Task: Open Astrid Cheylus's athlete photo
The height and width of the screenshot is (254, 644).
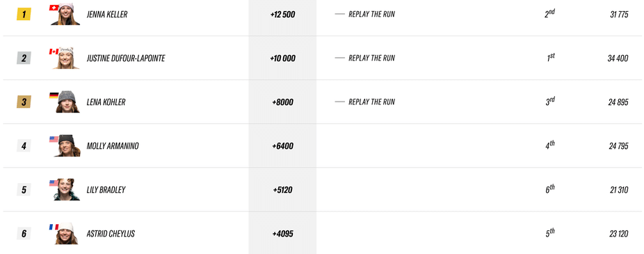Action: [x=66, y=233]
